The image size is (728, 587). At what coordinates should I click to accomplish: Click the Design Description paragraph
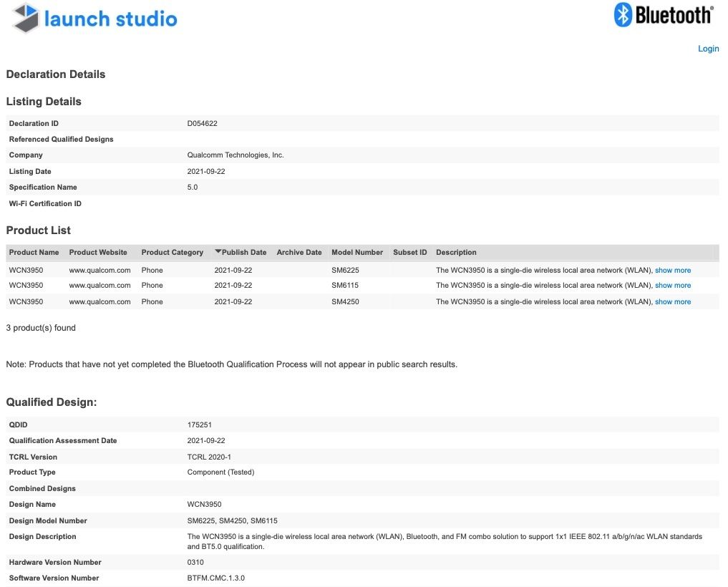445,541
